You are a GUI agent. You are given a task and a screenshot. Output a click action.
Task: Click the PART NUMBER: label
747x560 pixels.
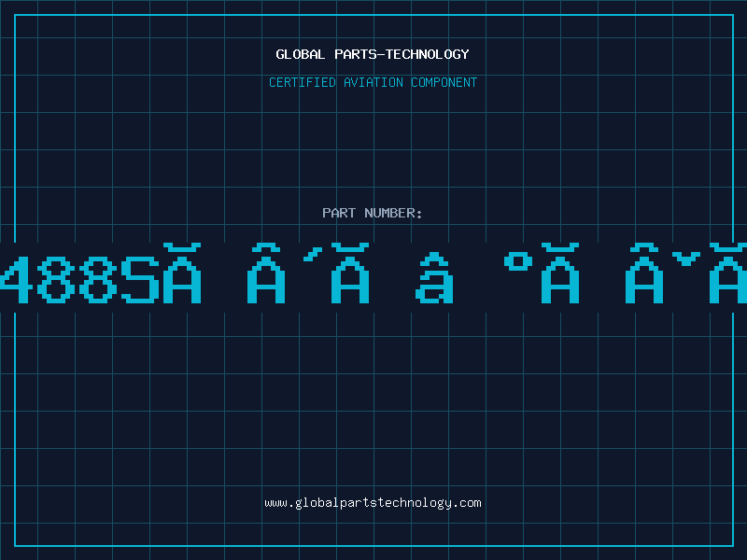coord(373,213)
